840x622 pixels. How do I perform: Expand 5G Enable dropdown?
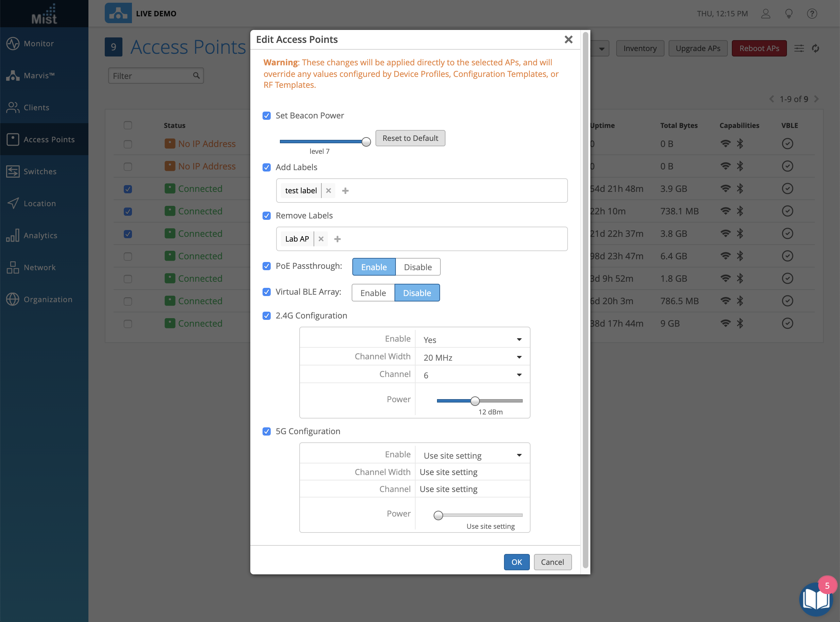pyautogui.click(x=472, y=455)
